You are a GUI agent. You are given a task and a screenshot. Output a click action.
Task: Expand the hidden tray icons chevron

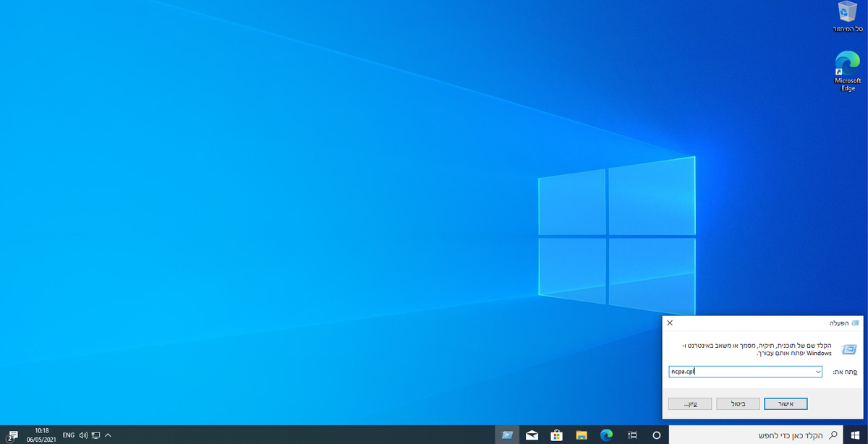click(108, 435)
